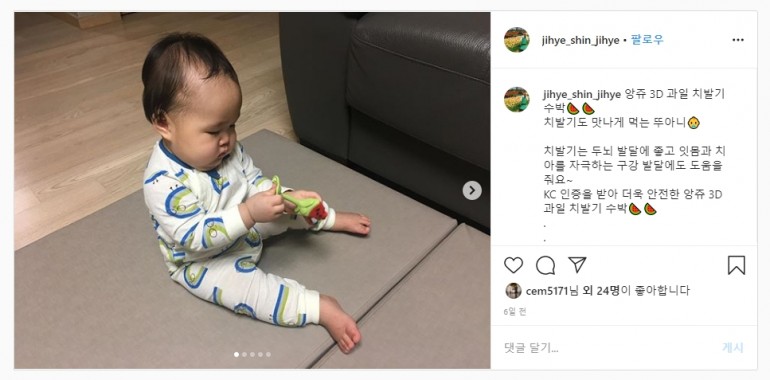
Task: Share the post with the paper plane icon
Action: click(577, 265)
